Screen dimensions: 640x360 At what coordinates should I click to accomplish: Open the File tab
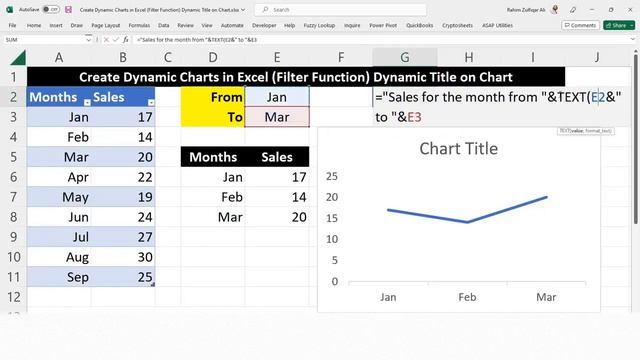tap(13, 25)
